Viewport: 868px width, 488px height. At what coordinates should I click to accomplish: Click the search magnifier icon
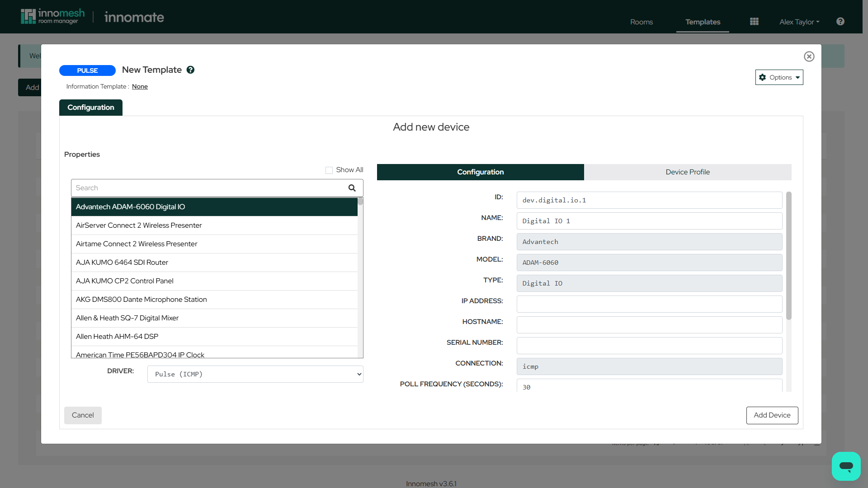coord(352,188)
